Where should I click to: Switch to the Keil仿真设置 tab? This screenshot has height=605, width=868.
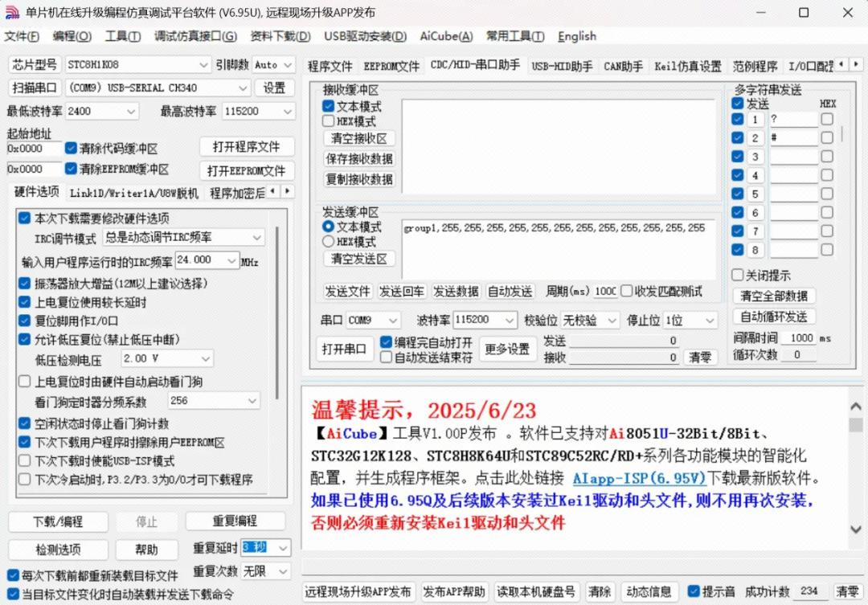click(687, 67)
